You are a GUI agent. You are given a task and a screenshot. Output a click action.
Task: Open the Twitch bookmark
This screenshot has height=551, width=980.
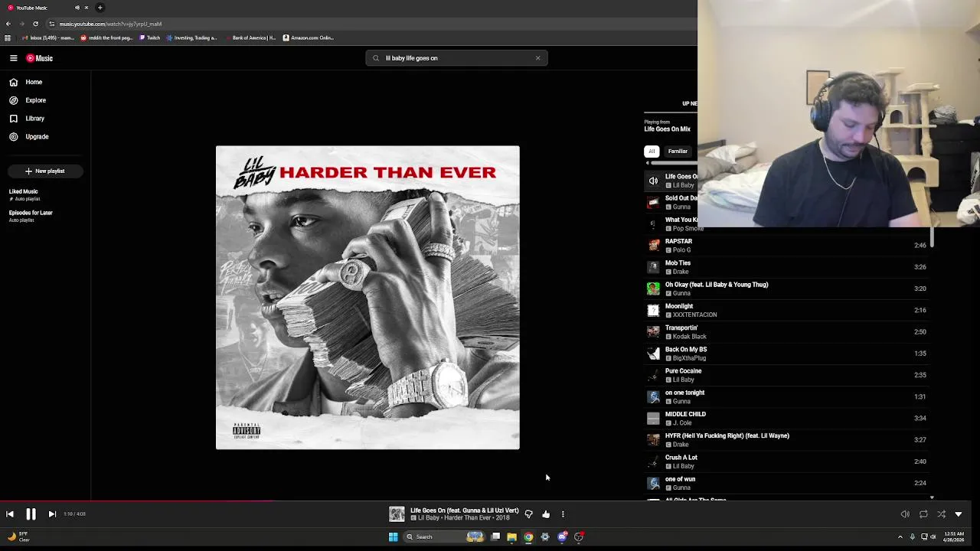(150, 37)
